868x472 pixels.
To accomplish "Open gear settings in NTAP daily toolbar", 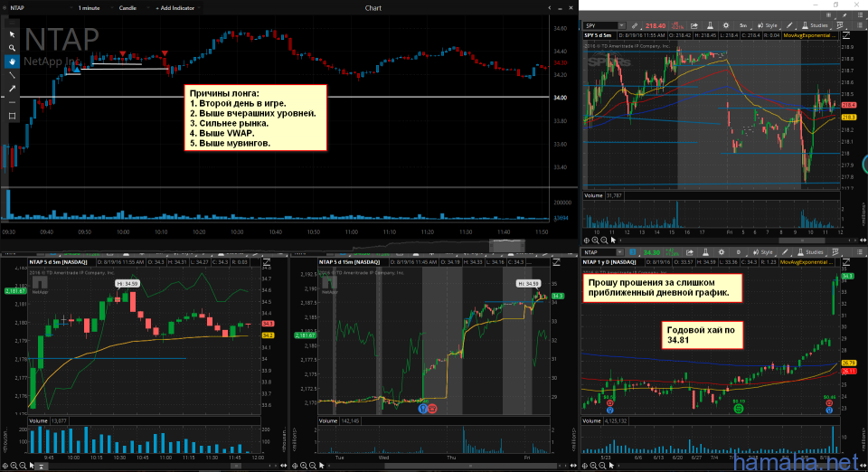I will [x=722, y=252].
